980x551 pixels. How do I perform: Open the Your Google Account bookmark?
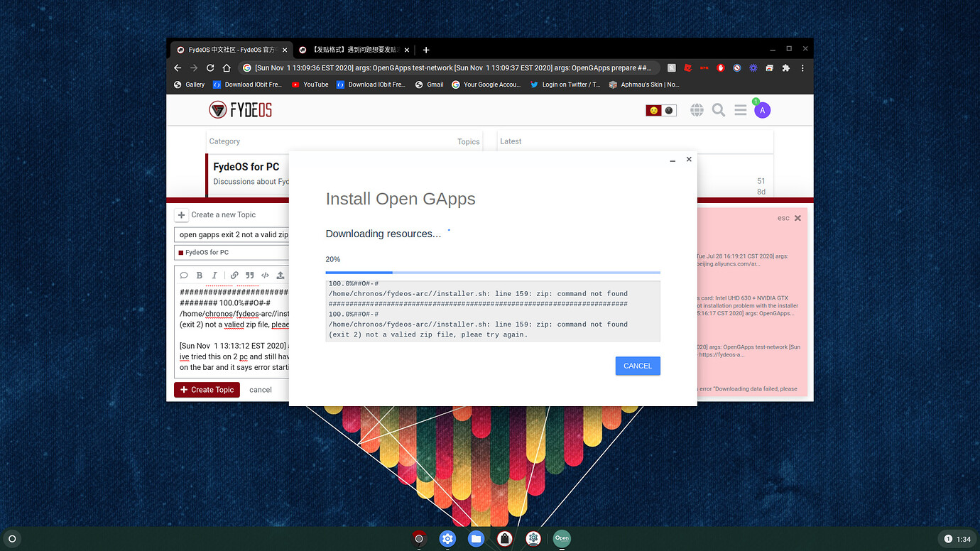pyautogui.click(x=486, y=84)
